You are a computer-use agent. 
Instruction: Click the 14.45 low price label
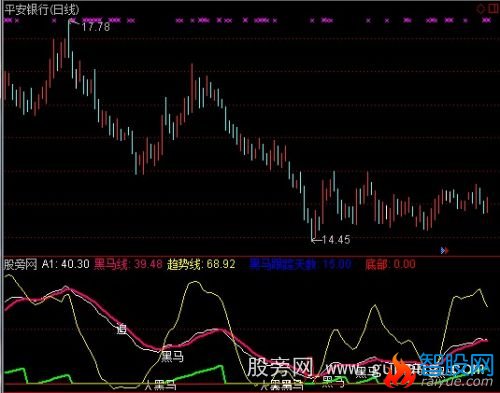pyautogui.click(x=336, y=240)
